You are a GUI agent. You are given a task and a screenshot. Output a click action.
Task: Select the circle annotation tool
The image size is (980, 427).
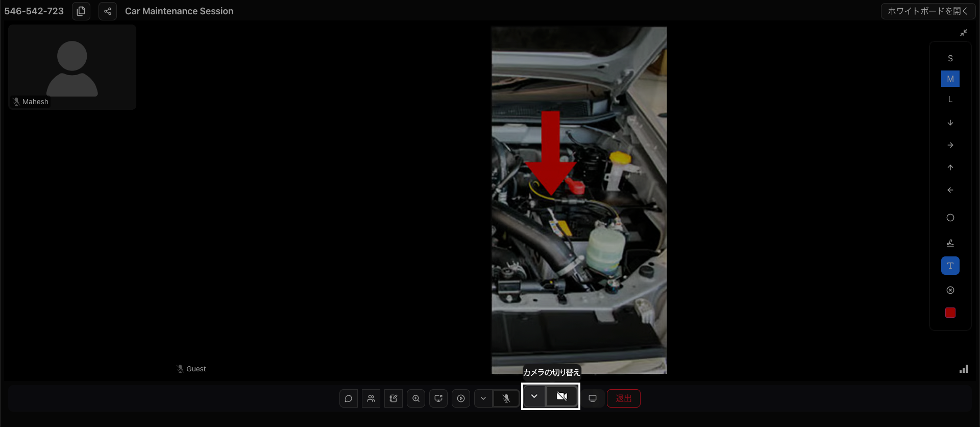point(950,218)
